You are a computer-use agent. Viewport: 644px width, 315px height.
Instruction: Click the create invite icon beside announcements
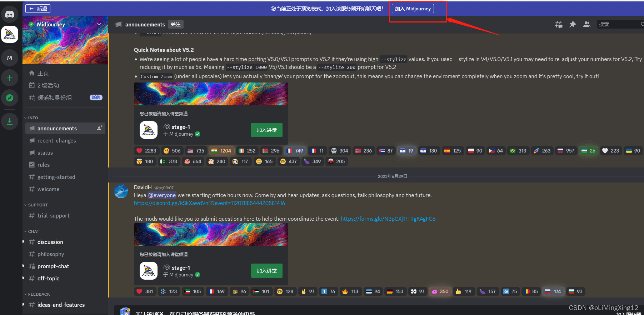point(100,128)
